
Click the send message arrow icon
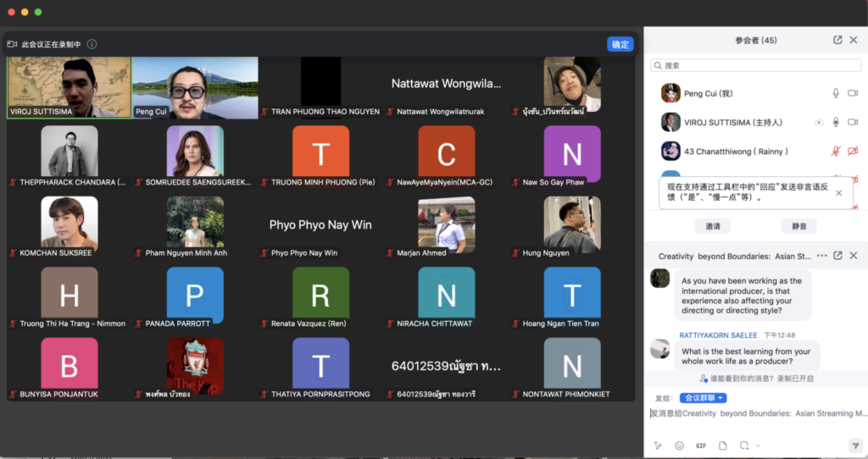[x=854, y=445]
